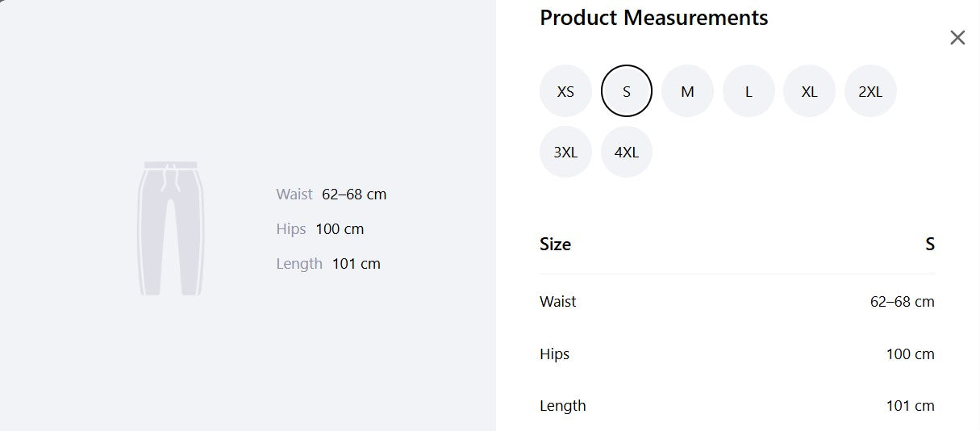Close the Product Measurements panel
980x431 pixels.
click(x=957, y=37)
